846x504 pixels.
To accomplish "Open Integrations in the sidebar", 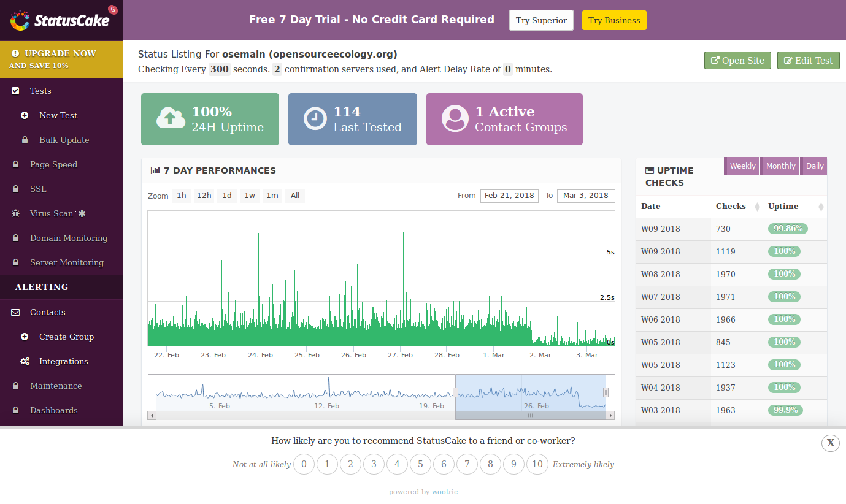I will point(64,361).
